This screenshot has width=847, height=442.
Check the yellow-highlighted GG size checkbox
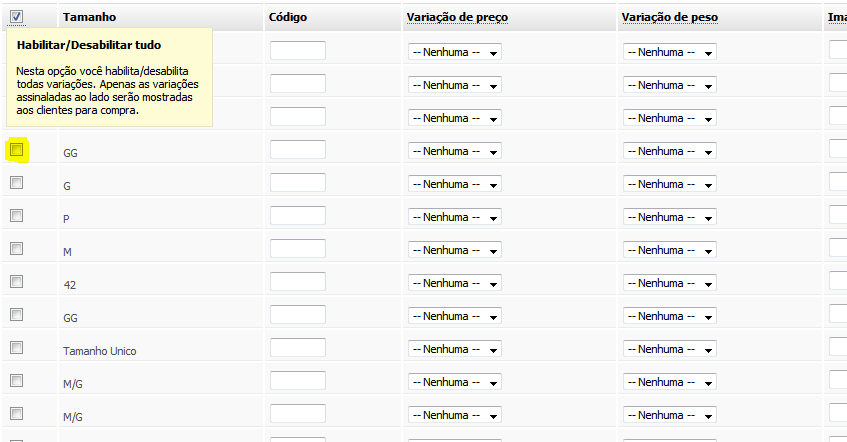coord(17,150)
